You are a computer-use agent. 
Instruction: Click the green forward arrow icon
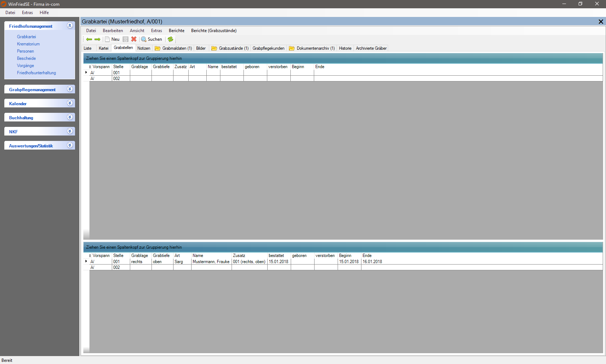coord(97,39)
